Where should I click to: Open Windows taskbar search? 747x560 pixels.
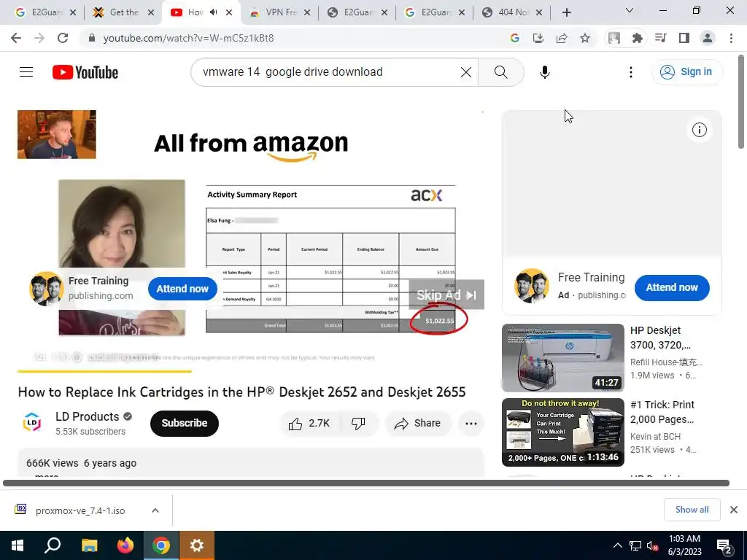53,545
